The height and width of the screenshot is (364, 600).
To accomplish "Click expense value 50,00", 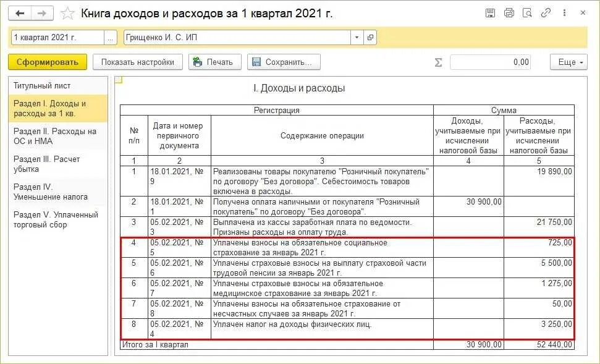I will [x=562, y=303].
